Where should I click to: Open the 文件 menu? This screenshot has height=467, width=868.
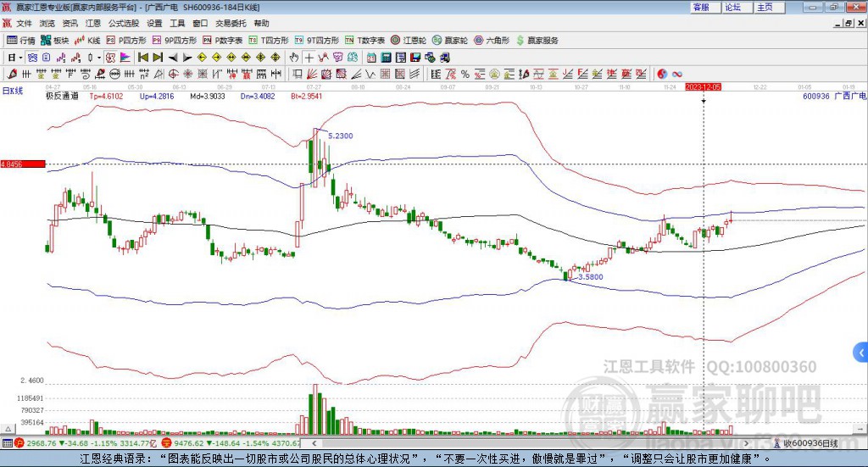pos(25,23)
